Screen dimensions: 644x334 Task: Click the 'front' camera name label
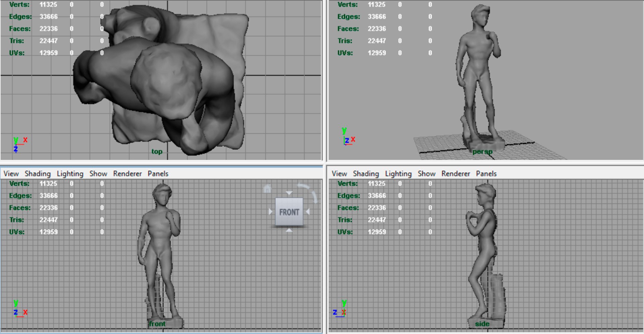click(x=157, y=324)
